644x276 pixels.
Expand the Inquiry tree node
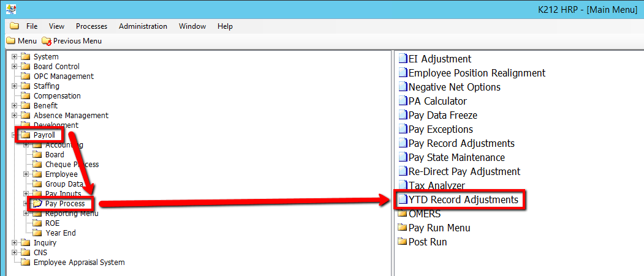point(14,243)
